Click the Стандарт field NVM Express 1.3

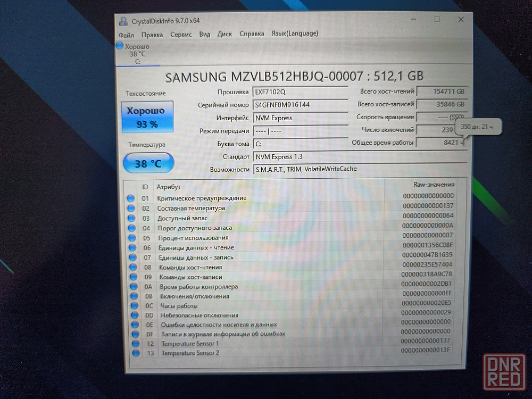click(360, 156)
